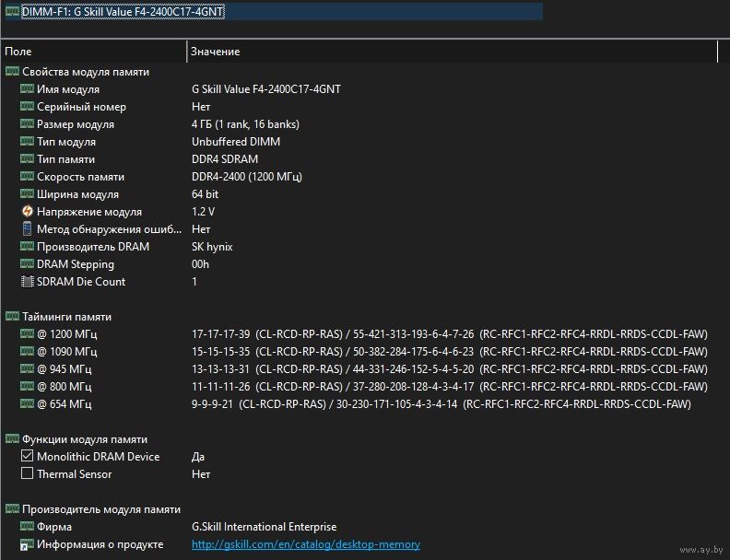Click the icon for '@ 1200 МГц' row
Image resolution: width=730 pixels, height=560 pixels.
point(27,333)
